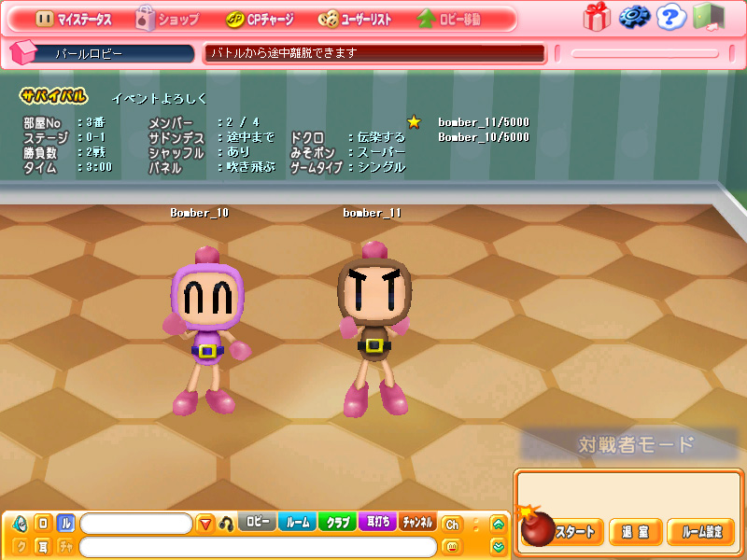Click the 退室 leave room button
Viewport: 747px width, 560px height.
(636, 532)
